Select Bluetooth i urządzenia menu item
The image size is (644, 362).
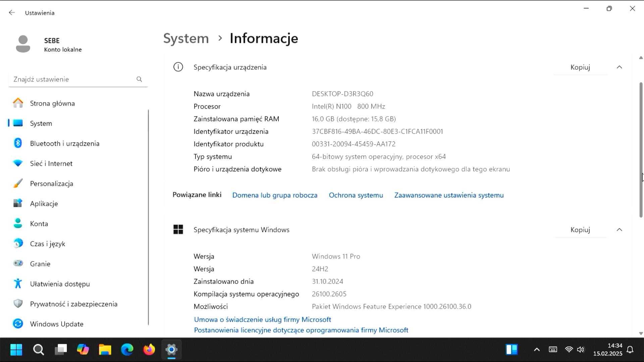point(78,143)
